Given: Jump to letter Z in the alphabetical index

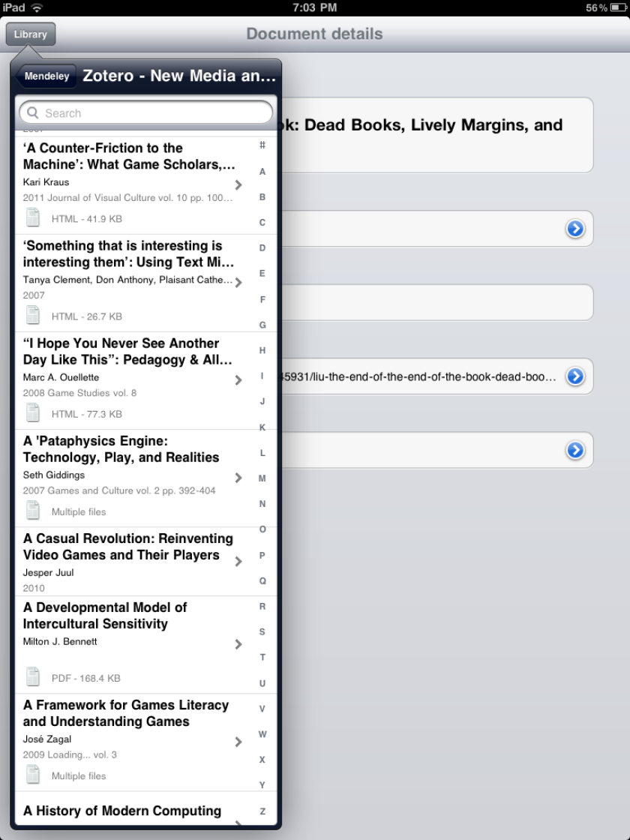Looking at the screenshot, I should pos(262,811).
